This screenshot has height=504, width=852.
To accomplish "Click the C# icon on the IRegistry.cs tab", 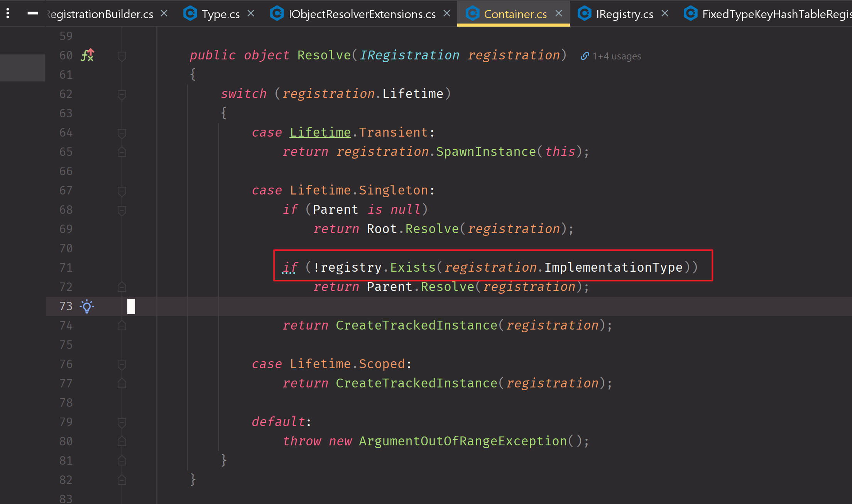I will 585,14.
